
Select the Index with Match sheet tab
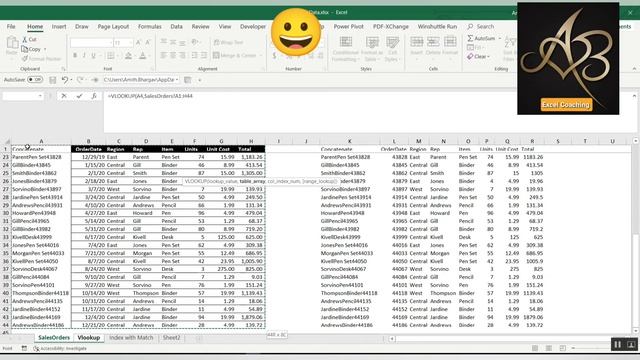pos(131,338)
